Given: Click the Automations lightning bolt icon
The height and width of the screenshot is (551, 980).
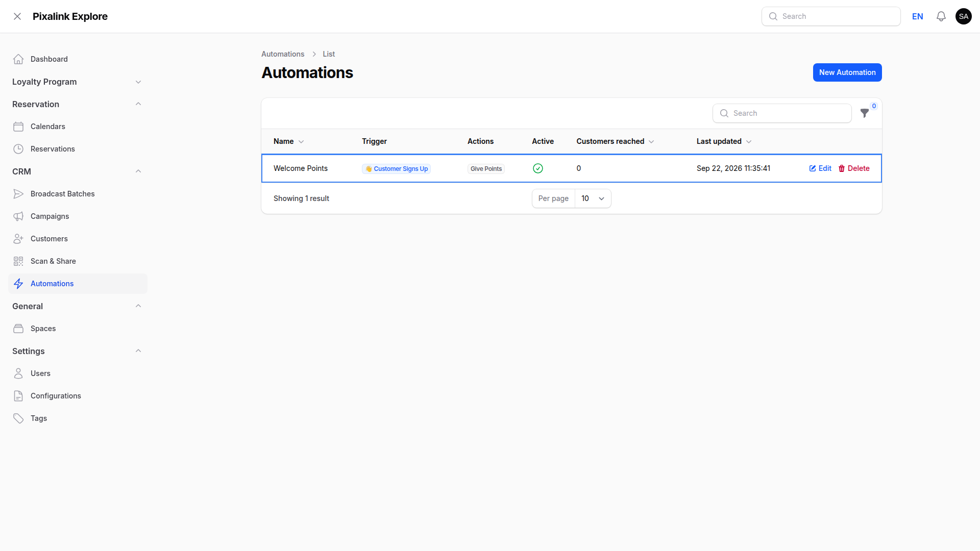Looking at the screenshot, I should click(18, 284).
